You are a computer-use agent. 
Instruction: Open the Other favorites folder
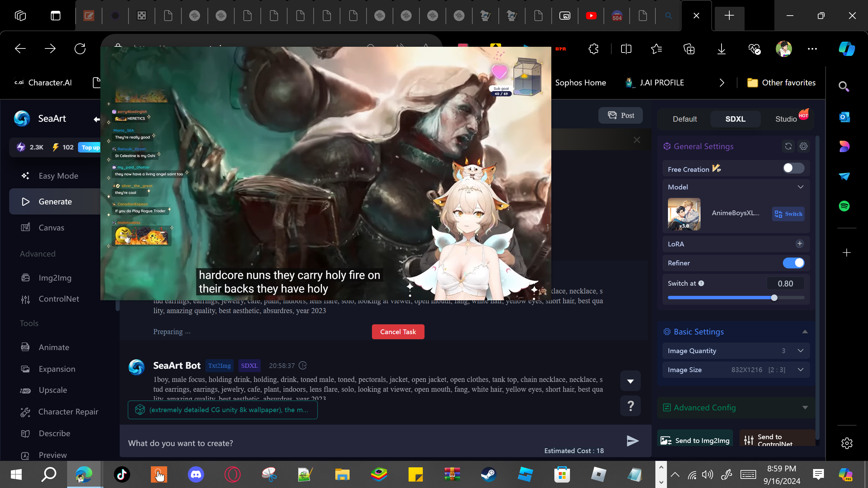pyautogui.click(x=781, y=83)
